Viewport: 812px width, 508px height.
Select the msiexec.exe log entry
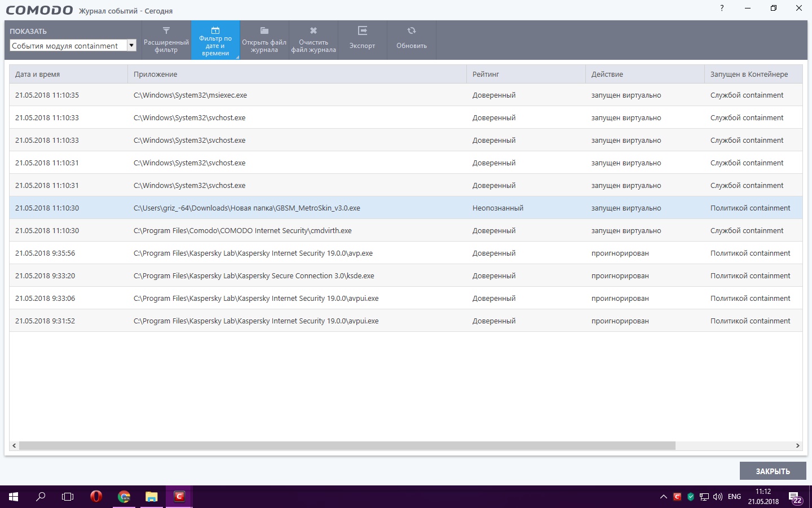(x=191, y=95)
